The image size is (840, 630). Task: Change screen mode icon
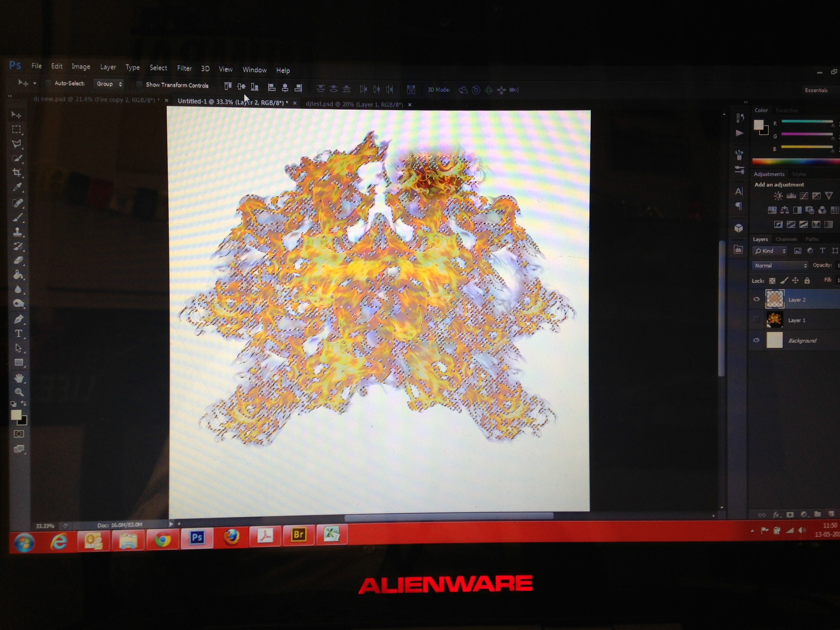click(x=19, y=449)
